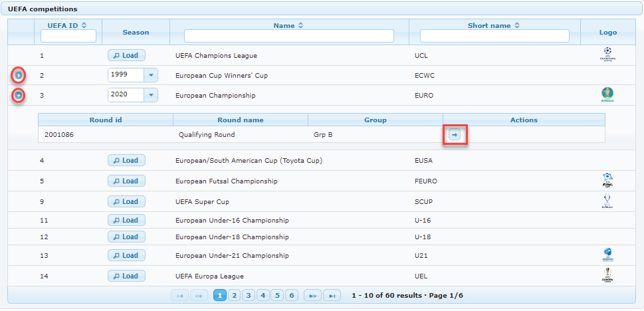Screen dimensions: 644x311
Task: Collapse the European Championship row
Action: pos(19,95)
